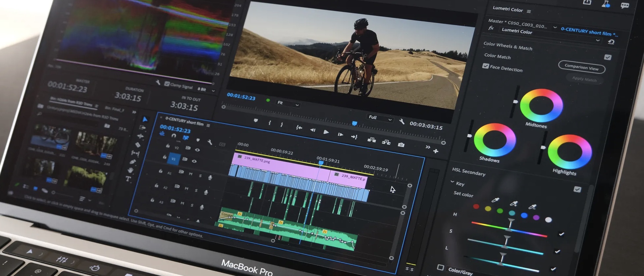Collapse the Key section chevron
Viewport: 644px width, 276px height.
(452, 182)
